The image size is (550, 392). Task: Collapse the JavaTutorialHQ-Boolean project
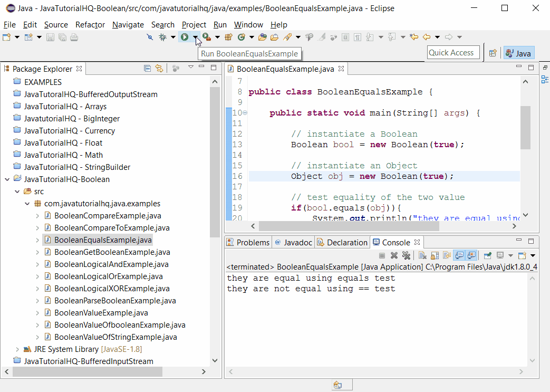pyautogui.click(x=7, y=179)
